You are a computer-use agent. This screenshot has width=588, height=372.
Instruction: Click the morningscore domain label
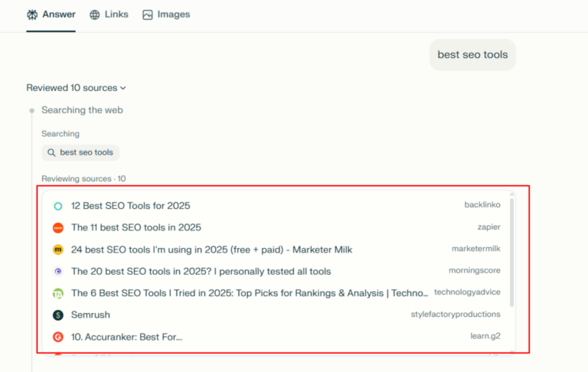(475, 270)
